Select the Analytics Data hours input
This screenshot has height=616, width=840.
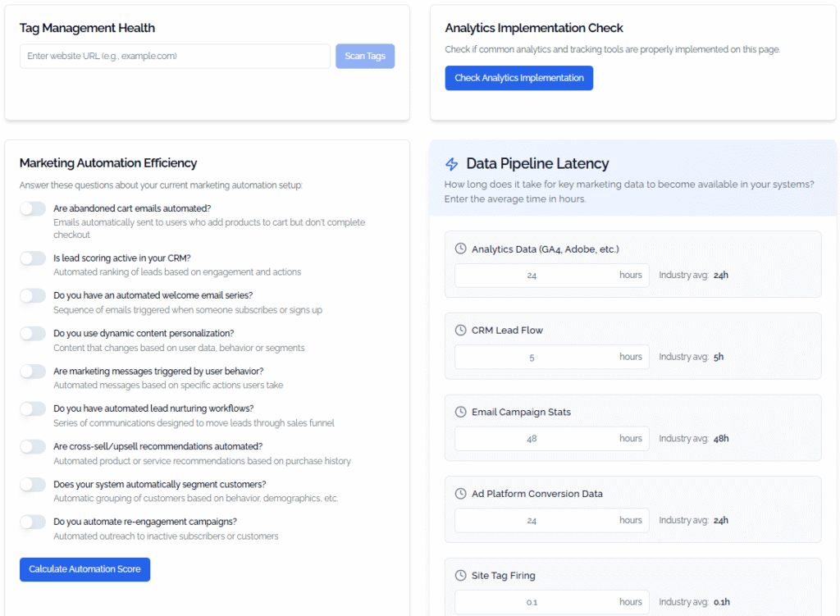(552, 276)
